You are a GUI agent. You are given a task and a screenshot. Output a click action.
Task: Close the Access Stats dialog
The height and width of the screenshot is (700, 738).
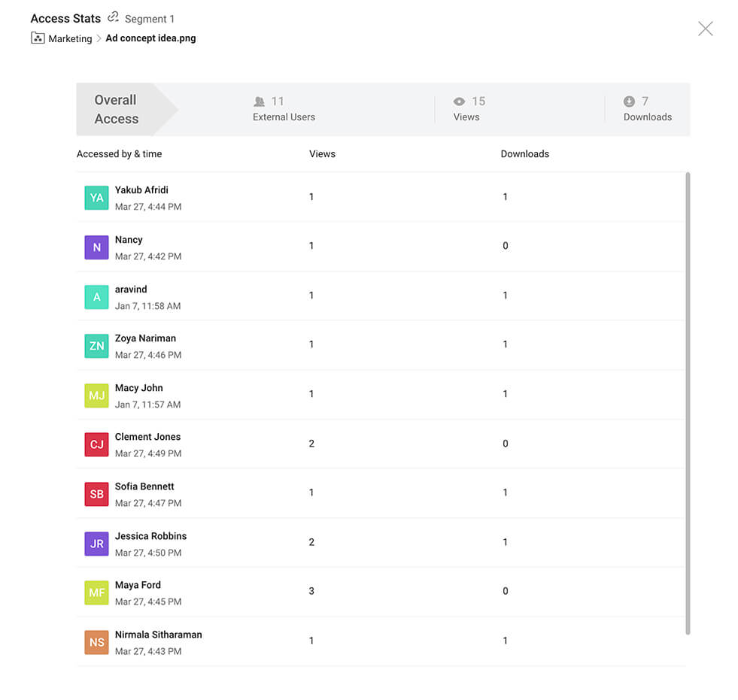click(705, 29)
